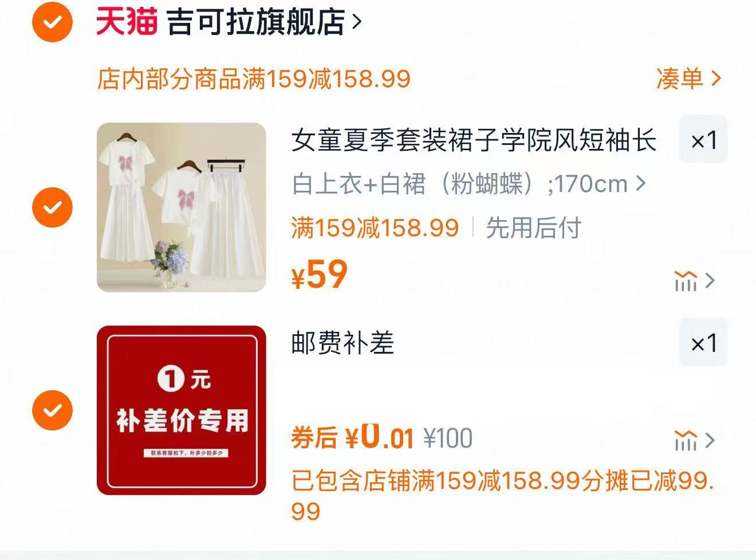Uncheck the 吉可拉旗舰店 store checkbox
Image resolution: width=756 pixels, height=560 pixels.
point(52,22)
